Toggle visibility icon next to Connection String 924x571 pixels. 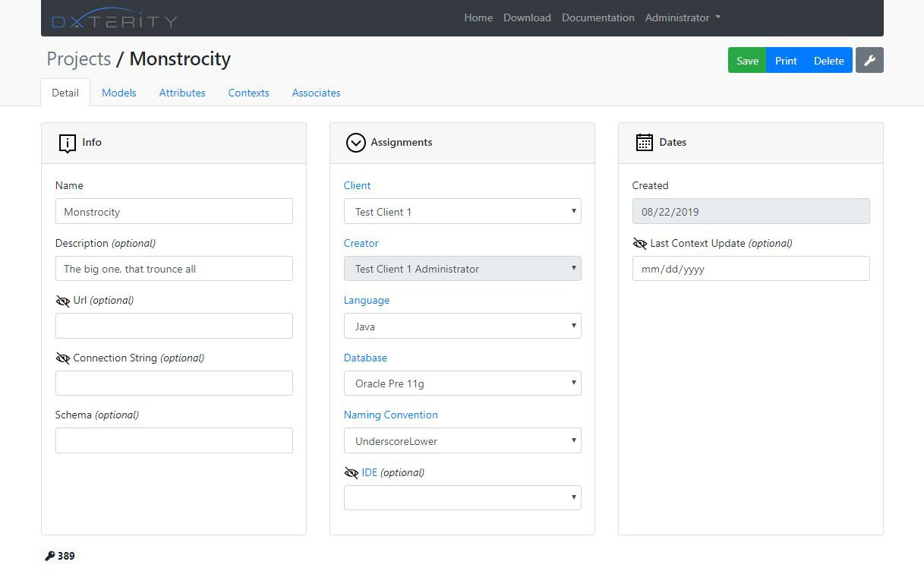click(63, 358)
